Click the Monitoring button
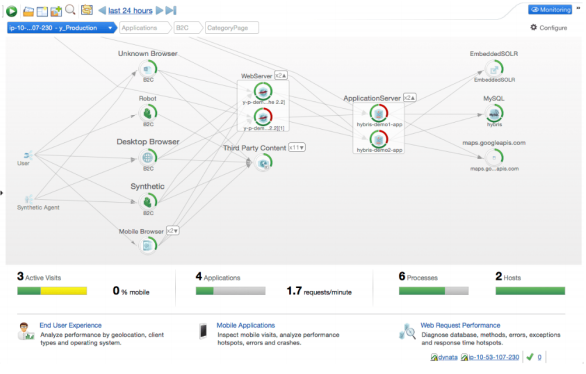 (x=550, y=10)
